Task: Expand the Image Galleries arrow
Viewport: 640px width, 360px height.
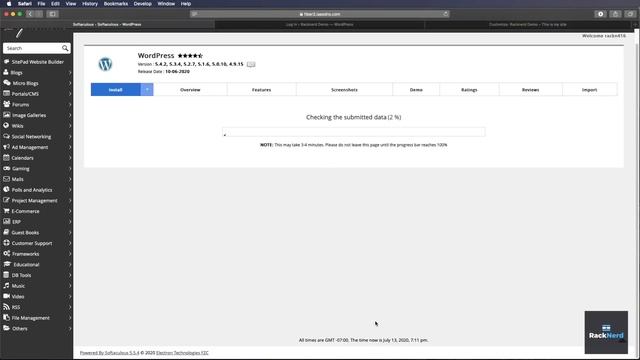Action: click(x=70, y=115)
